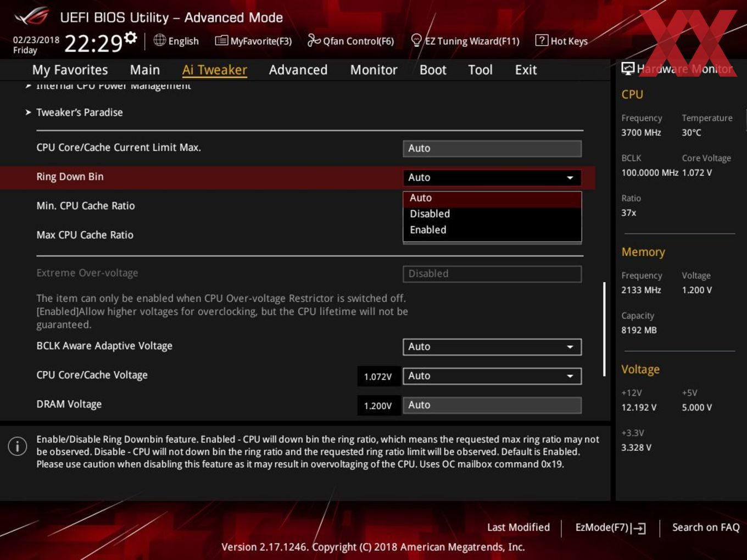
Task: Open CPU Core/Cache Voltage dropdown
Action: (x=492, y=376)
